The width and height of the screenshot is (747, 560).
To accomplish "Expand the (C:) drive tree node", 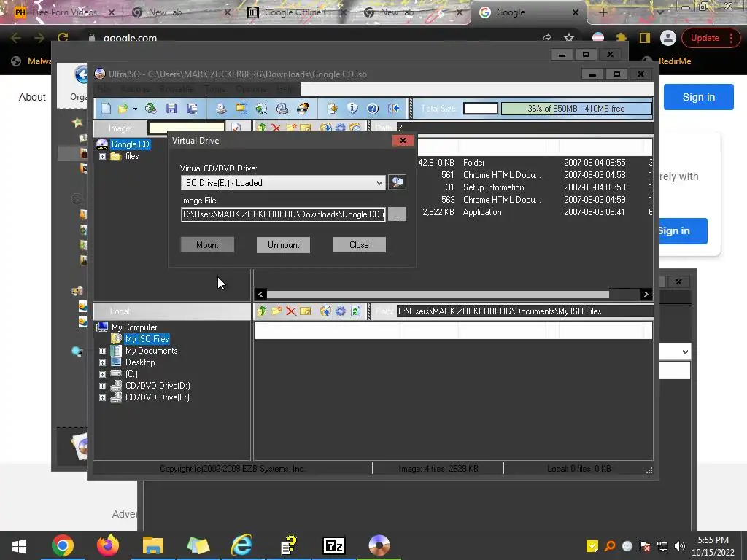I will pos(102,374).
